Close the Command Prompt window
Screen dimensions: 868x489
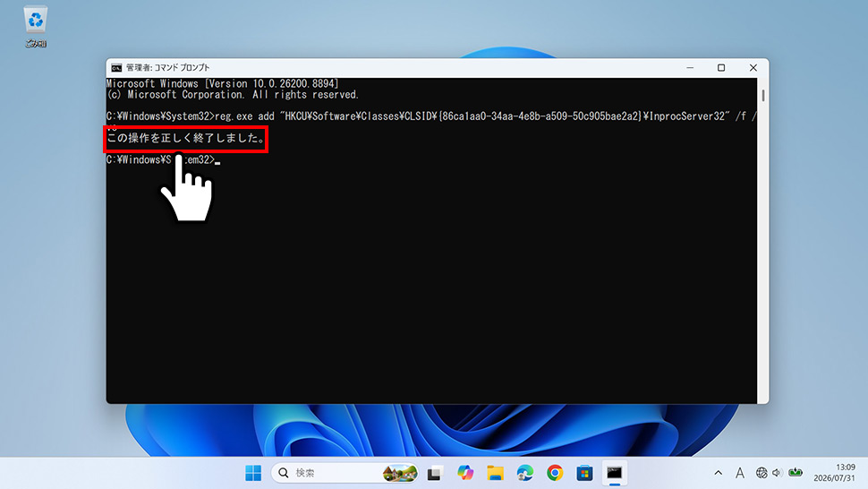coord(753,67)
